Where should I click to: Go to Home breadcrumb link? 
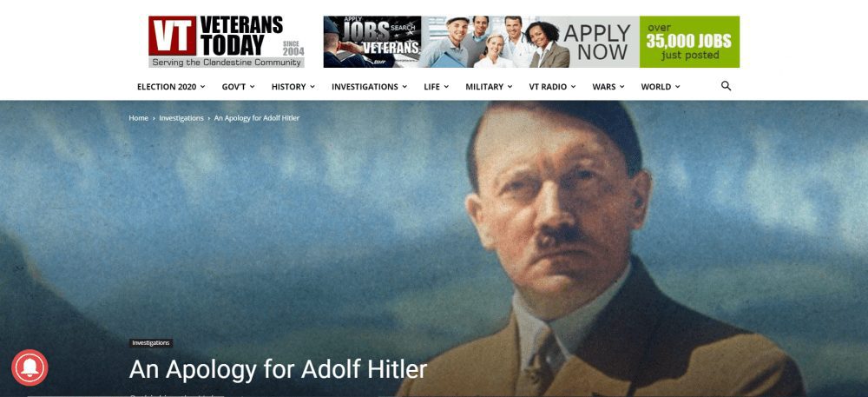(x=138, y=118)
